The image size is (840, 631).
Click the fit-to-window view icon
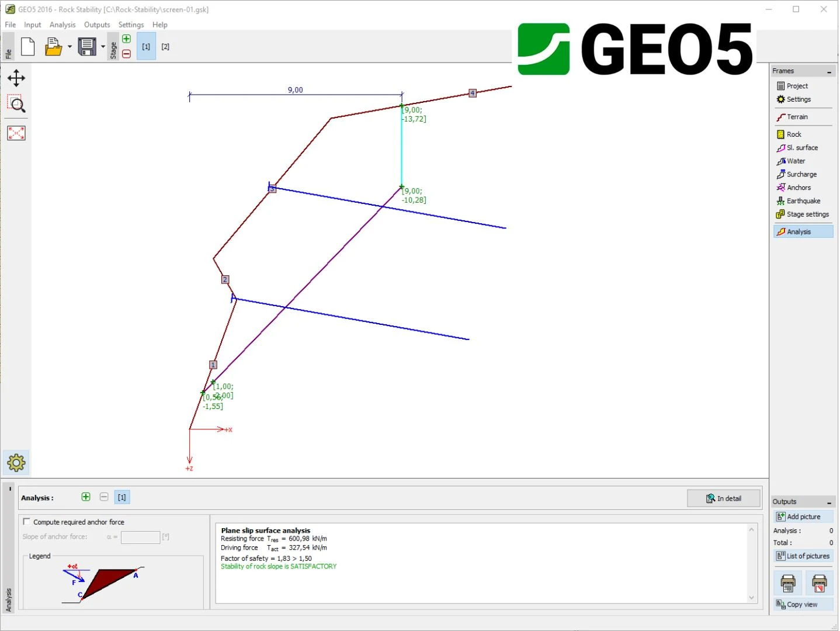tap(16, 133)
